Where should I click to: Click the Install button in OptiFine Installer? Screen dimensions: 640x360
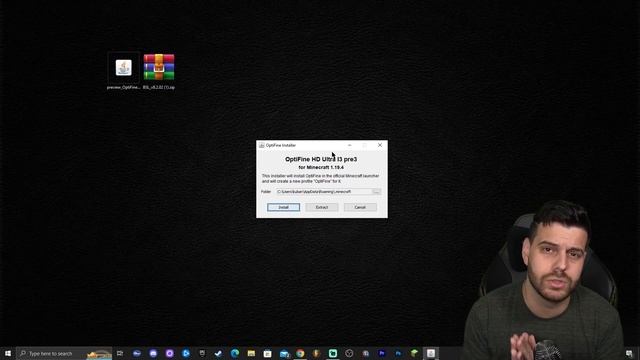pos(283,207)
